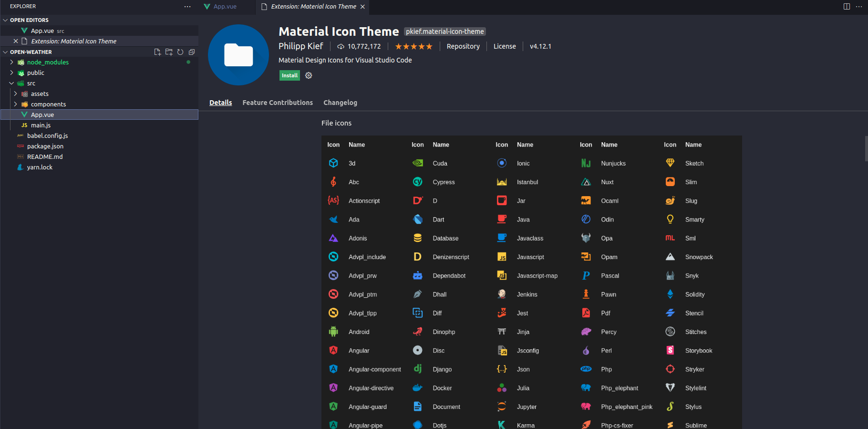Collapse the src folder

[x=12, y=84]
